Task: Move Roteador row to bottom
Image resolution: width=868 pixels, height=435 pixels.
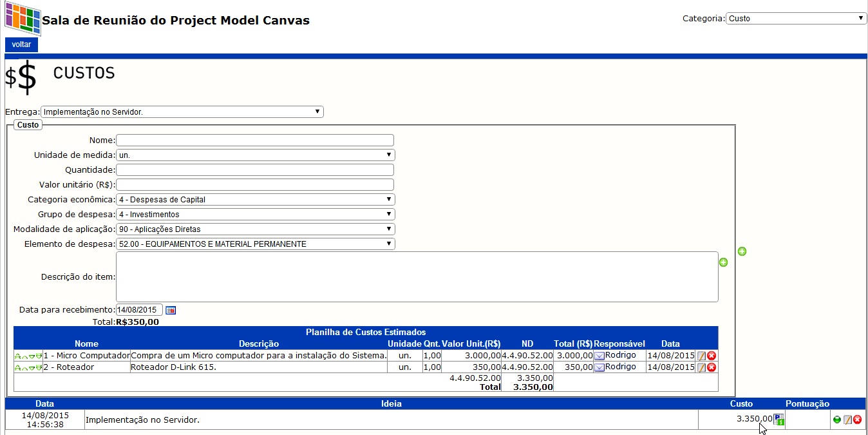Action: pyautogui.click(x=39, y=367)
